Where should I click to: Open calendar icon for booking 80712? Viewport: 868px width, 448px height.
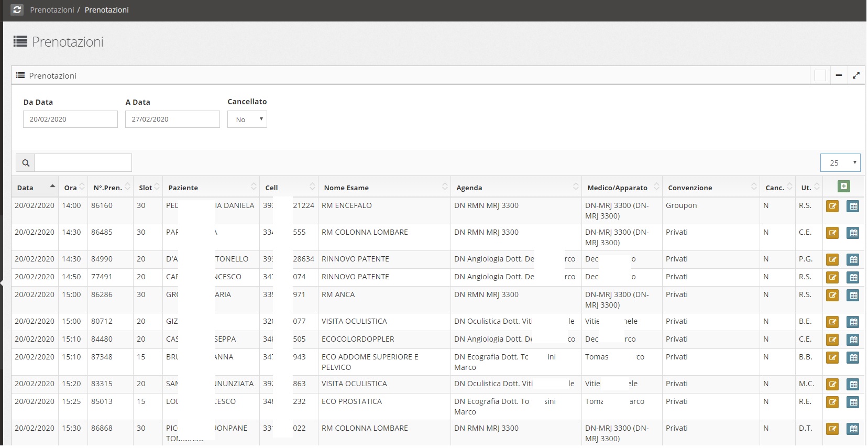853,322
